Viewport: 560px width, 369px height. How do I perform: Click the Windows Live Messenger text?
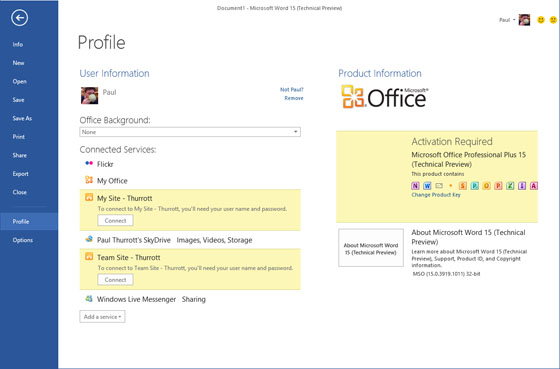coord(136,299)
